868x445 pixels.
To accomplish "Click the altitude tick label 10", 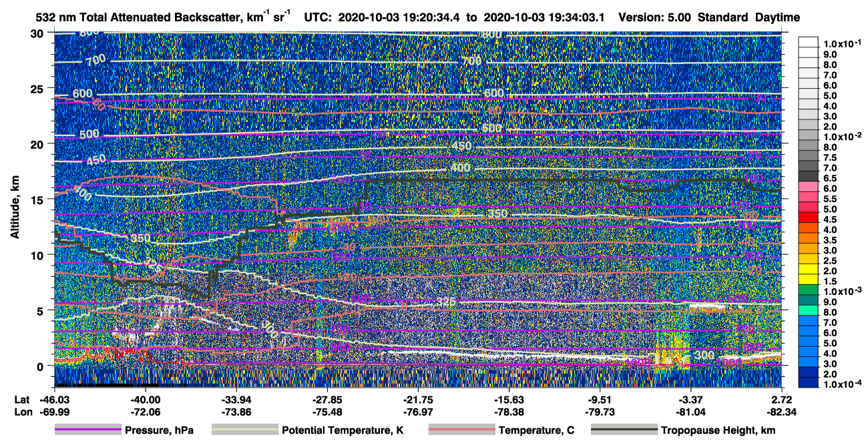I will (38, 255).
